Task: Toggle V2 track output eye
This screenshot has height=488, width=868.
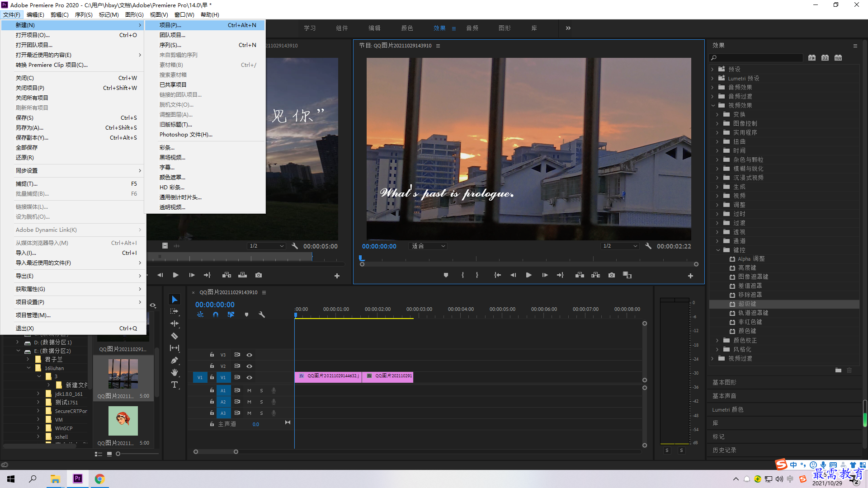Action: click(249, 366)
